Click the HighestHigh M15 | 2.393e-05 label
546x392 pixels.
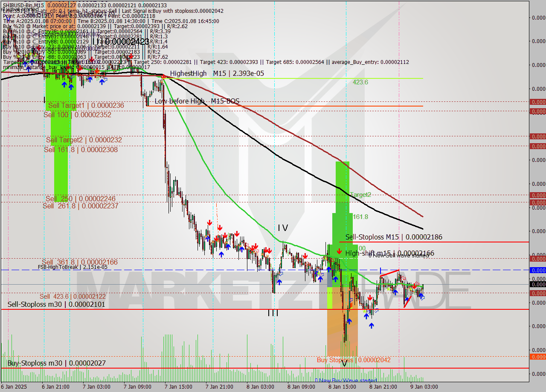[x=217, y=73]
